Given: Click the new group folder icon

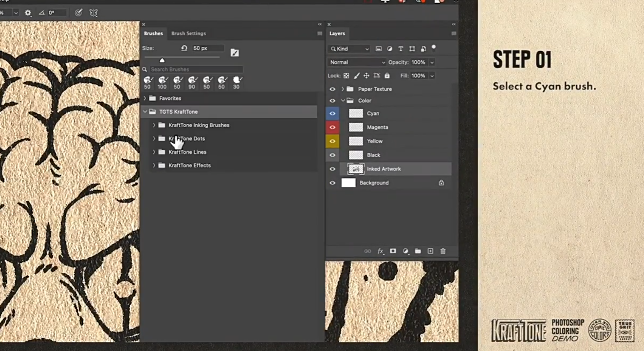Looking at the screenshot, I should (418, 251).
